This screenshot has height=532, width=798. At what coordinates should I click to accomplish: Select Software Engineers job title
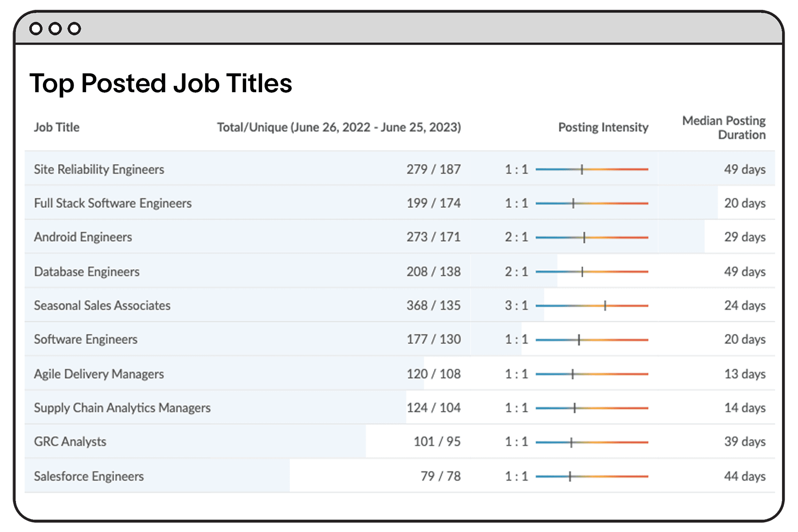click(x=86, y=340)
